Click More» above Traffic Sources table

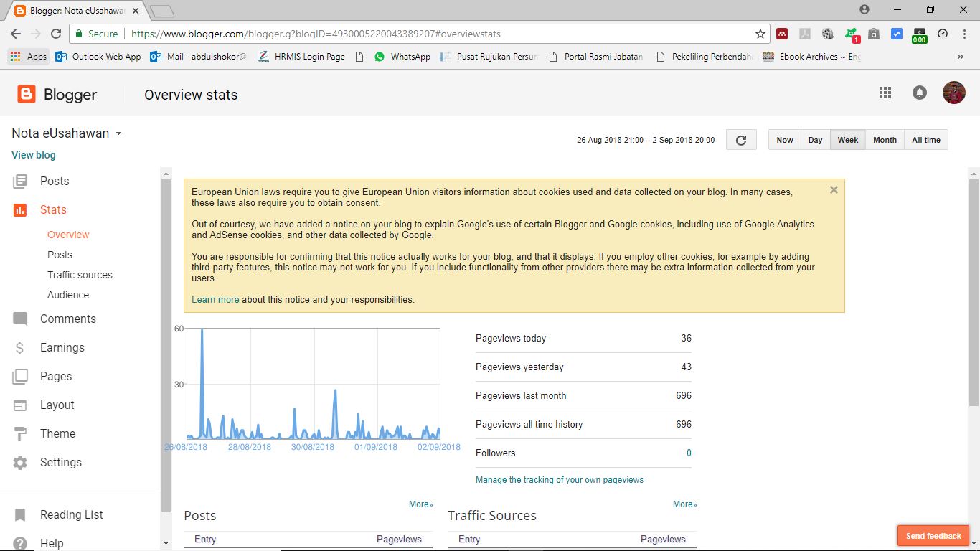point(685,504)
